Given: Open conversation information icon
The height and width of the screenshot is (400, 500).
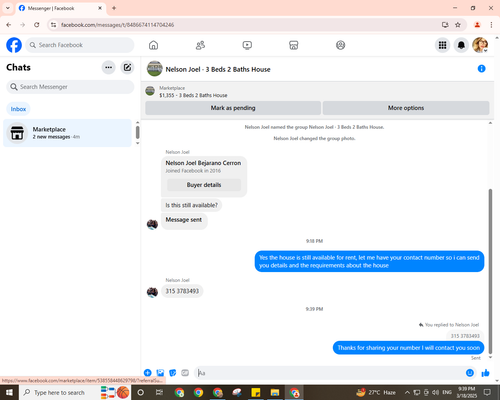Looking at the screenshot, I should [x=481, y=69].
